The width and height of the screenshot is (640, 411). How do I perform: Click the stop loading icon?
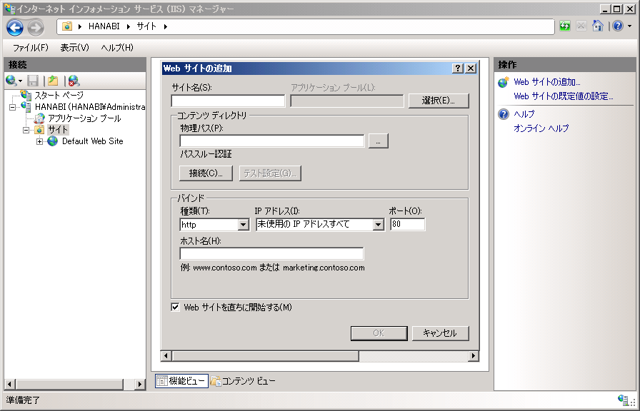581,26
